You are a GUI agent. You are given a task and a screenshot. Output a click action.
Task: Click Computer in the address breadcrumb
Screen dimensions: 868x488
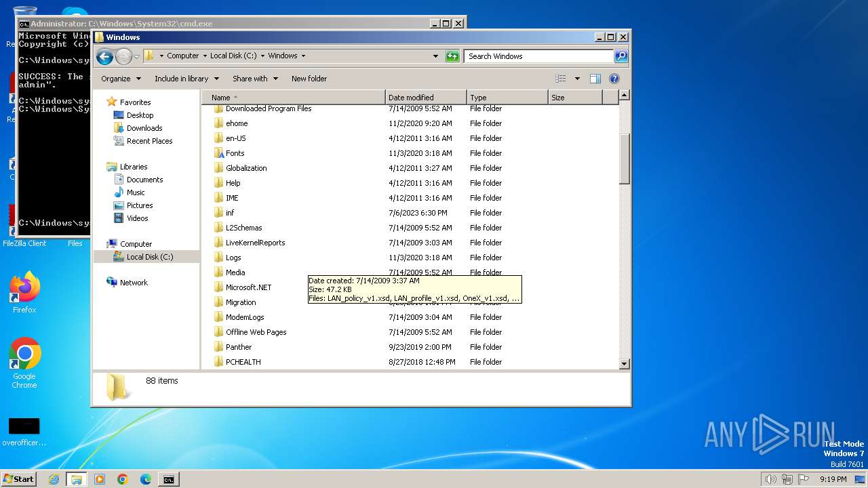[182, 56]
